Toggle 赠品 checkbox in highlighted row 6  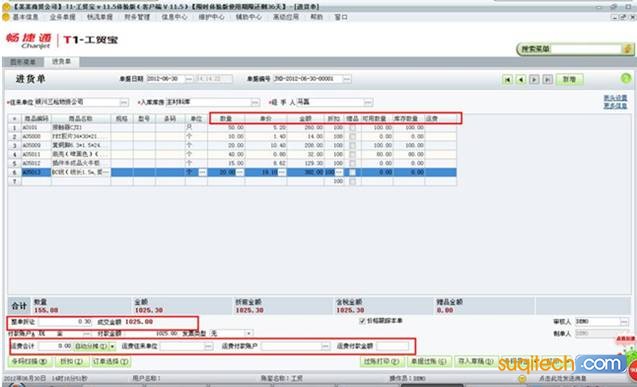pyautogui.click(x=353, y=172)
